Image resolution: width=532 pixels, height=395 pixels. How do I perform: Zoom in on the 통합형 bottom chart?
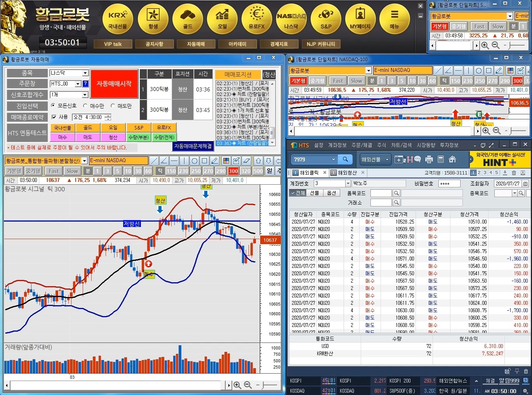237,385
